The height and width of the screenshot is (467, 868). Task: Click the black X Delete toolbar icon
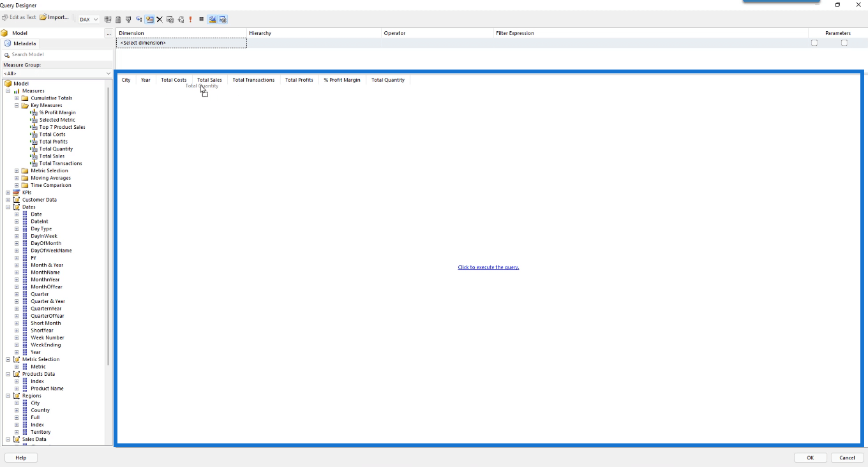(x=160, y=20)
